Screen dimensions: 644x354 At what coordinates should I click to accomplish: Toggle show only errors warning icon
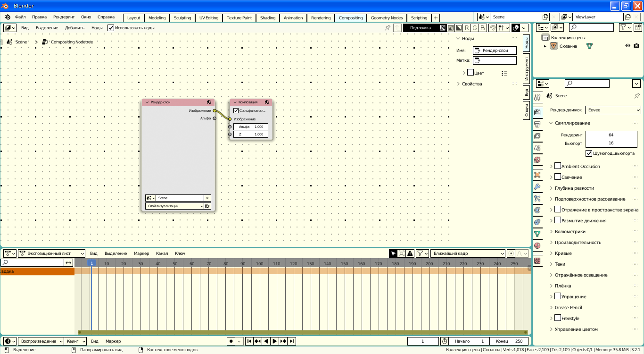tap(410, 253)
